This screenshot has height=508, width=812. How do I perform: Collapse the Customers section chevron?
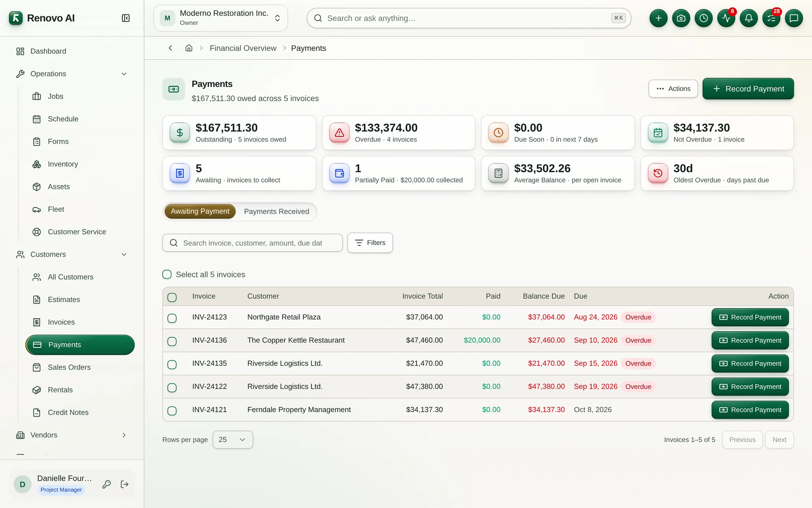click(x=124, y=254)
